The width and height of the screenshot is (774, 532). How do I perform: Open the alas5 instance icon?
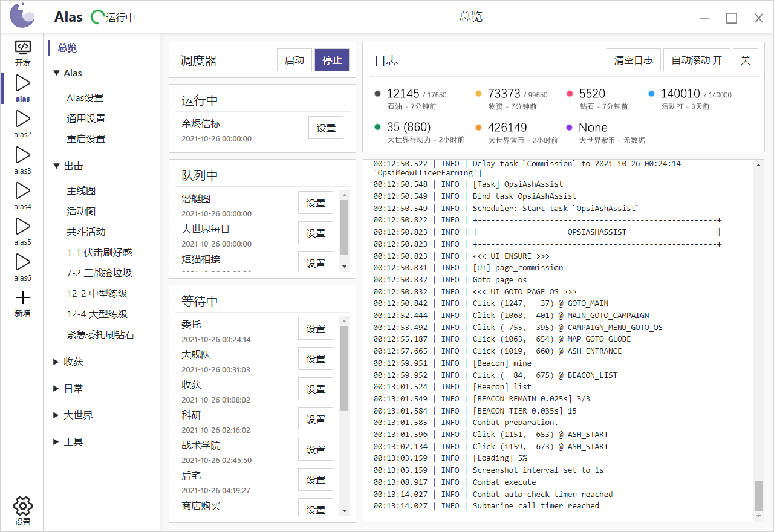[22, 225]
